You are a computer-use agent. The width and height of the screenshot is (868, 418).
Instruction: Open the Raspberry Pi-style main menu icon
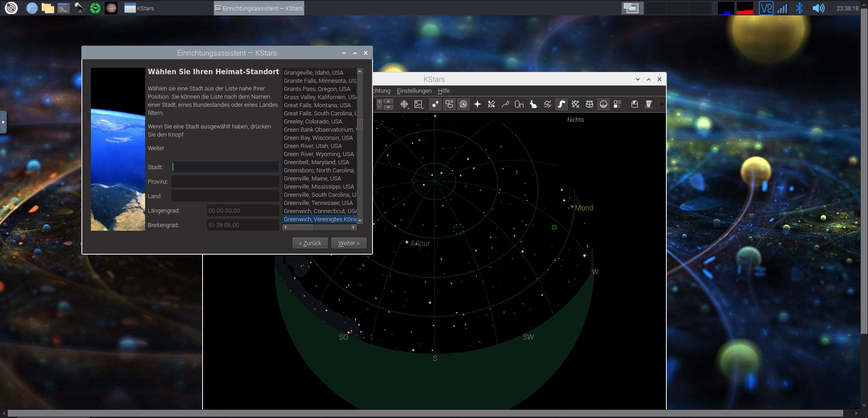click(11, 8)
